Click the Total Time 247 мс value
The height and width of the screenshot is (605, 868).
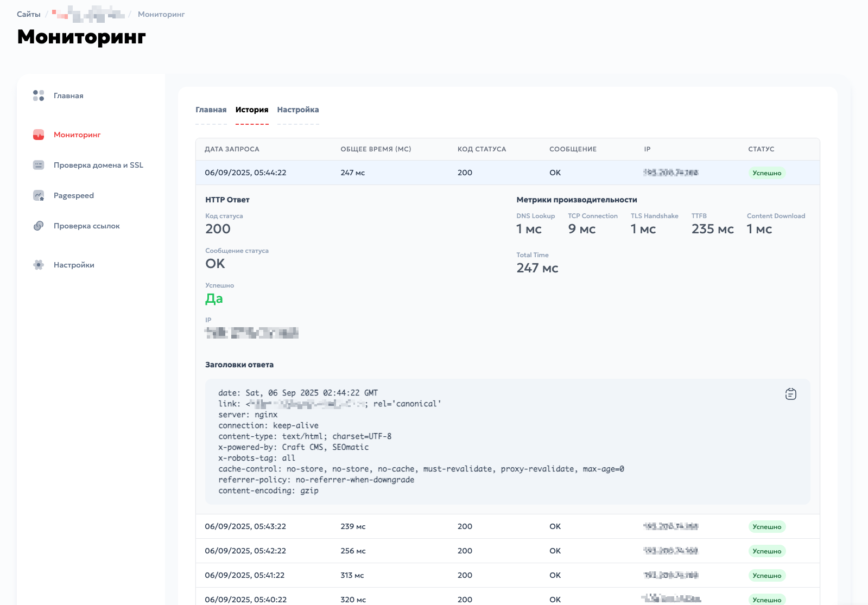coord(537,268)
